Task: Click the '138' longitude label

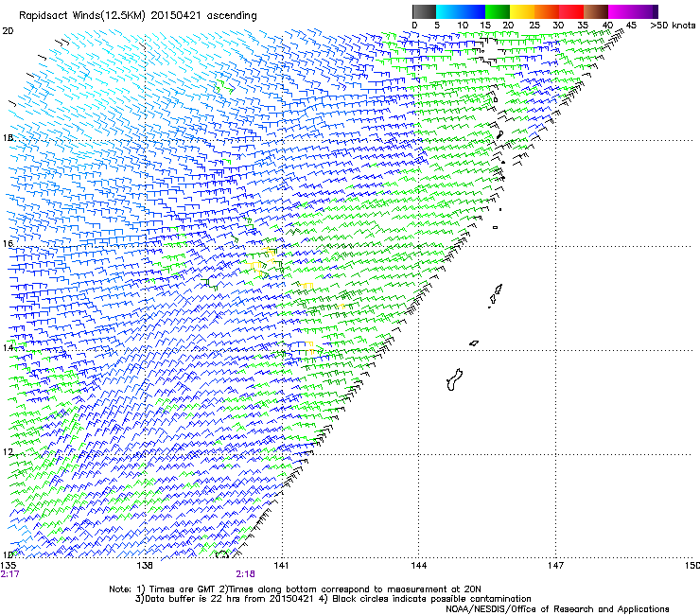Action: pos(145,566)
